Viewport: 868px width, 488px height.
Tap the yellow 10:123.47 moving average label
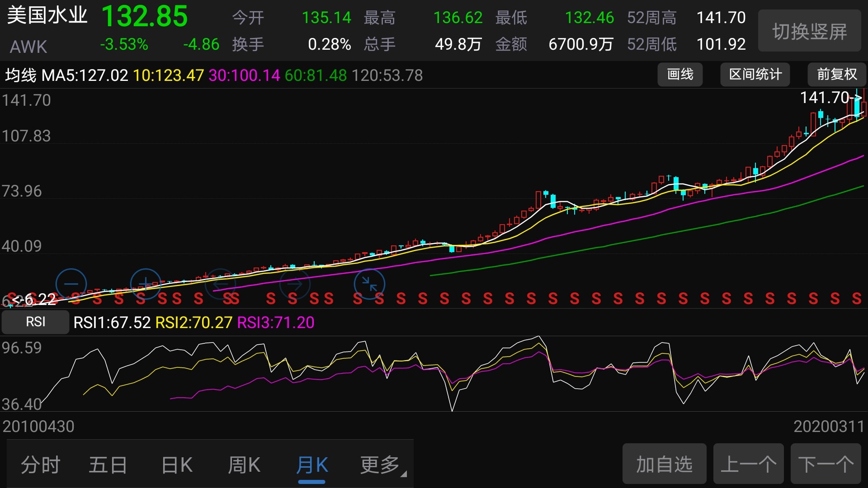[168, 75]
